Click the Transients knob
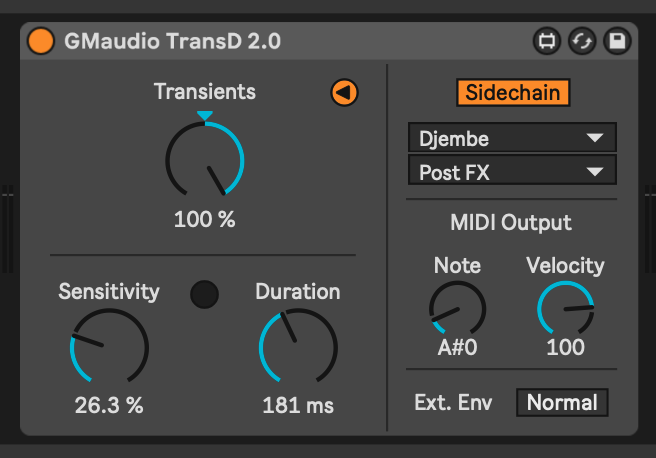This screenshot has width=656, height=458. coord(205,161)
